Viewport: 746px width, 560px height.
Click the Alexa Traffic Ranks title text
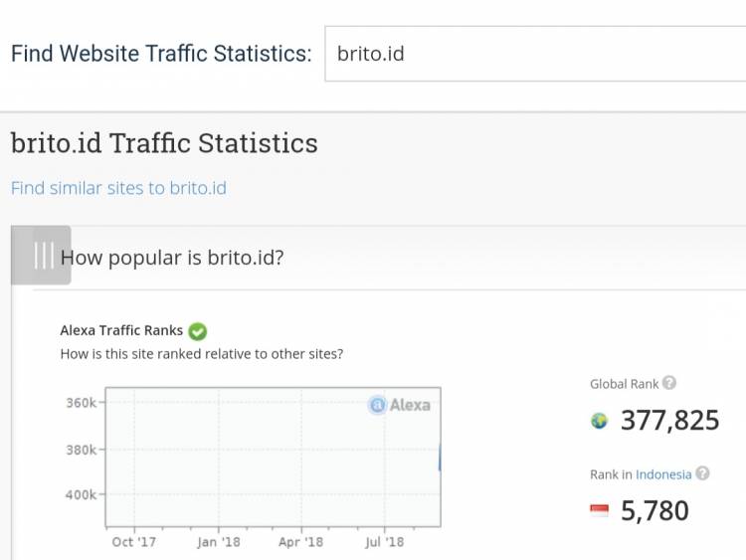point(121,330)
